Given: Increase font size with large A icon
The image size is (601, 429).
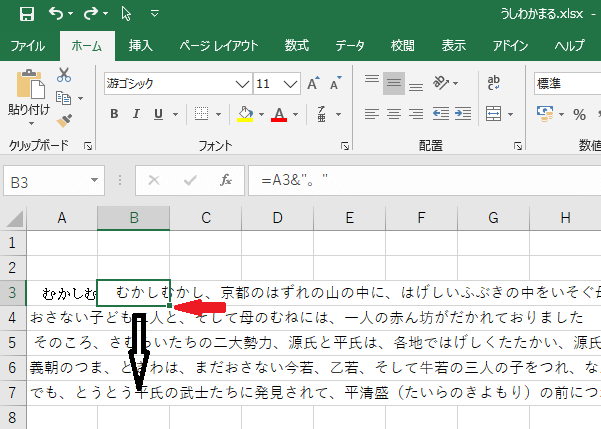Looking at the screenshot, I should (314, 84).
